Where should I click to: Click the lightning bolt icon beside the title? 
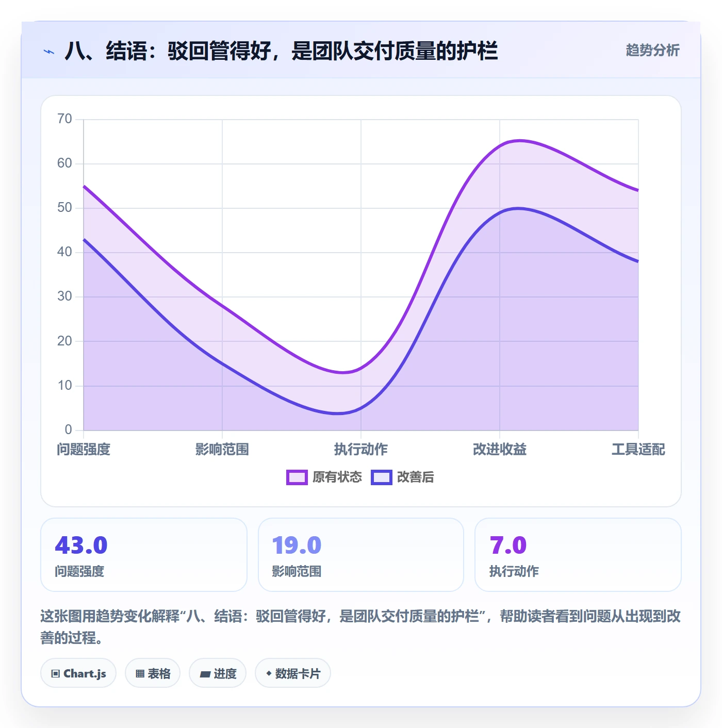(49, 52)
